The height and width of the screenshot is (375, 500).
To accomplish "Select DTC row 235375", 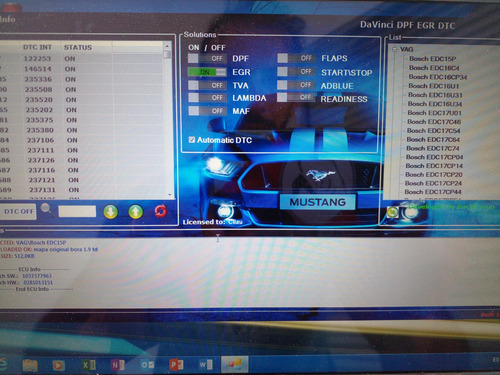I will (82, 120).
